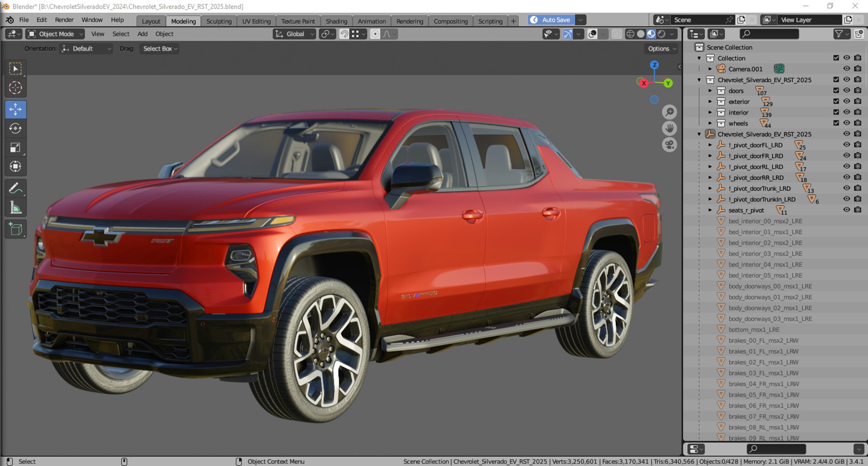The image size is (868, 466).
Task: Open the Render menu
Action: coord(64,20)
